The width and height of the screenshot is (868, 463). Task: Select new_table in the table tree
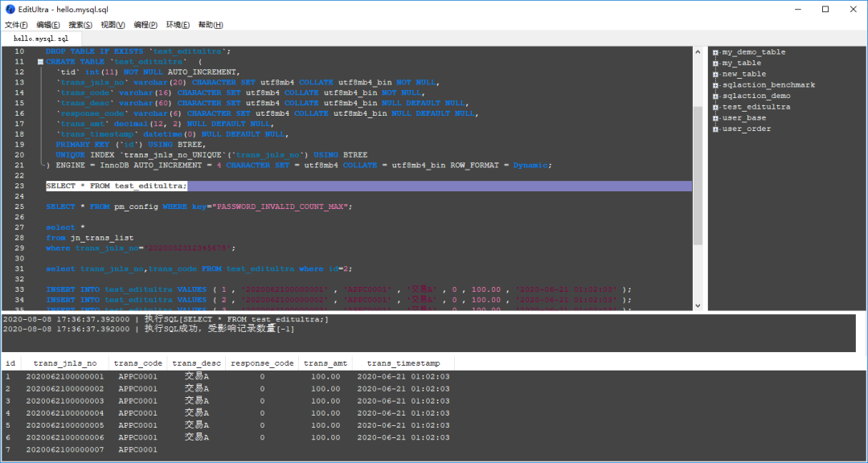pos(744,74)
